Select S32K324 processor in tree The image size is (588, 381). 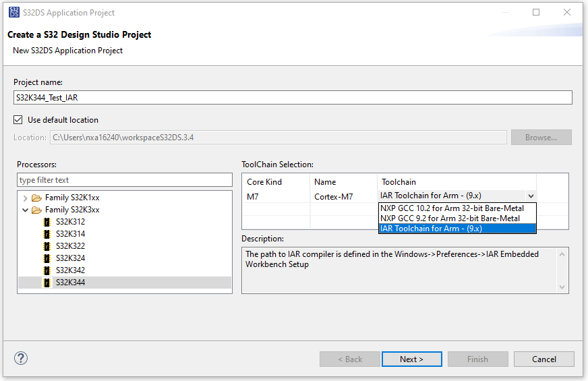[x=71, y=258]
